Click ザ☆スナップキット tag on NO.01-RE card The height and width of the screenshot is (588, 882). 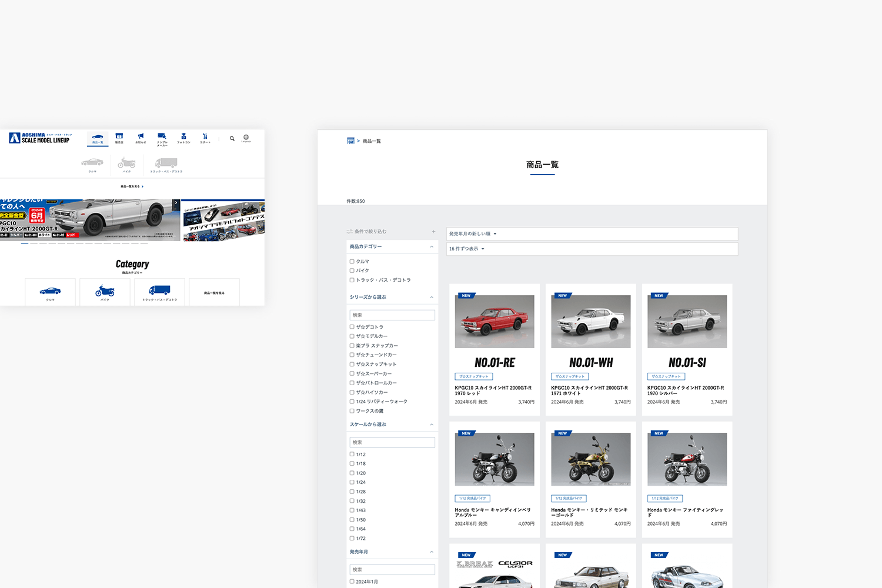pyautogui.click(x=474, y=376)
